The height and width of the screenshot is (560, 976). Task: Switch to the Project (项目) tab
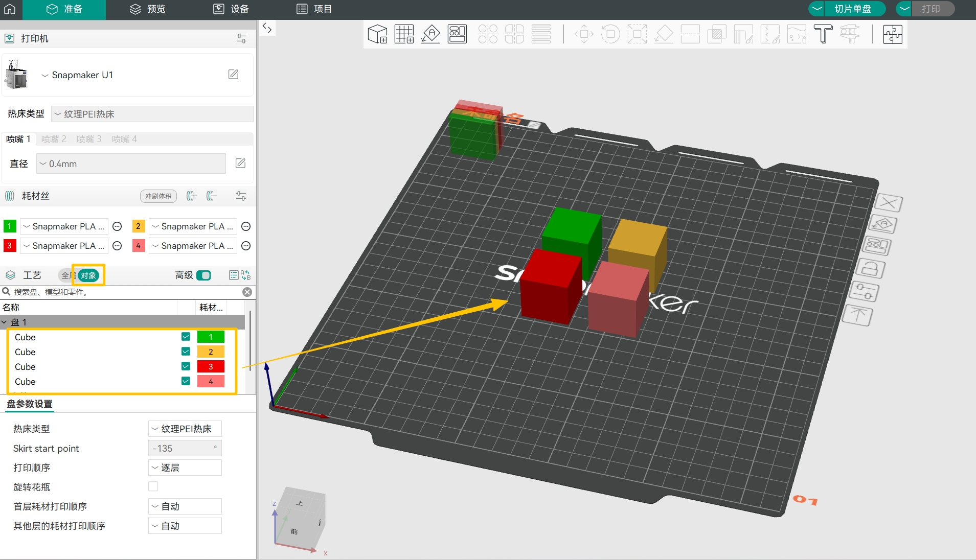[x=314, y=9]
